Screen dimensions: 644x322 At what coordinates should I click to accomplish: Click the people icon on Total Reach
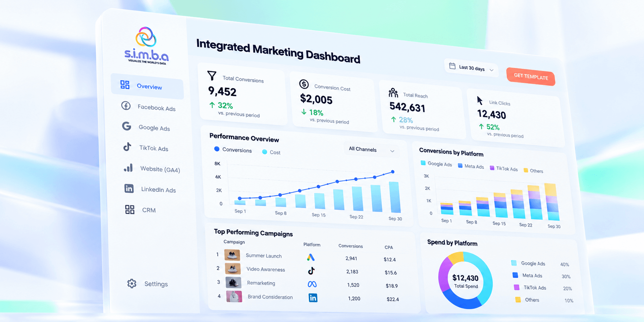[x=393, y=93]
